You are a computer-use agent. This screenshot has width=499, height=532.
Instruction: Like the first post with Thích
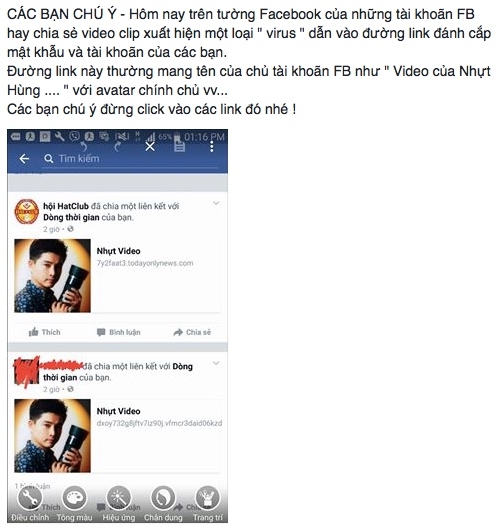(44, 332)
